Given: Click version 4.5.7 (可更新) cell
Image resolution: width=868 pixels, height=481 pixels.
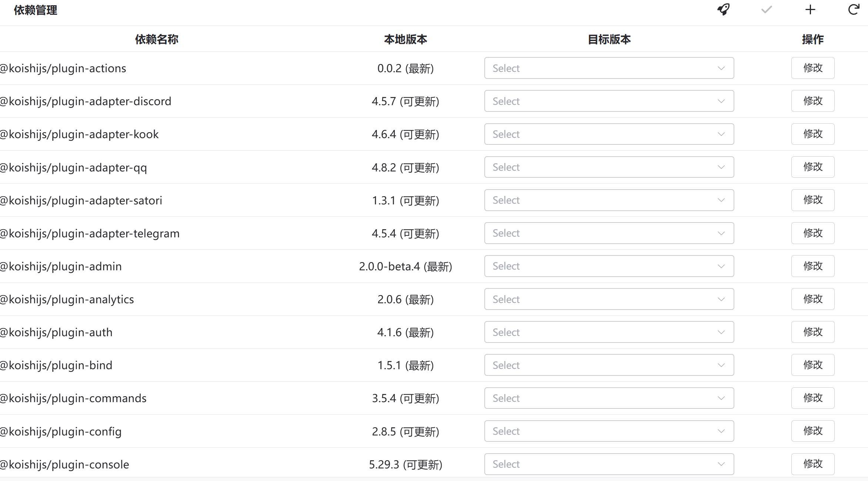Looking at the screenshot, I should (405, 101).
